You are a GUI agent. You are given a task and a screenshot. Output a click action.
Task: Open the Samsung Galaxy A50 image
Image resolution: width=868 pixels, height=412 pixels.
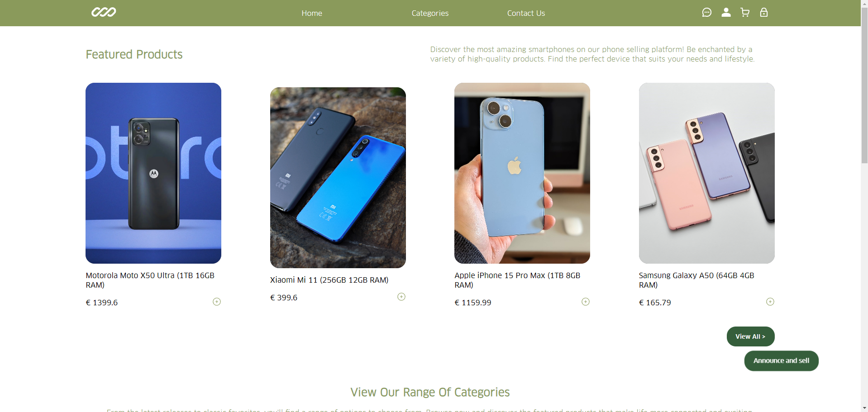(707, 173)
